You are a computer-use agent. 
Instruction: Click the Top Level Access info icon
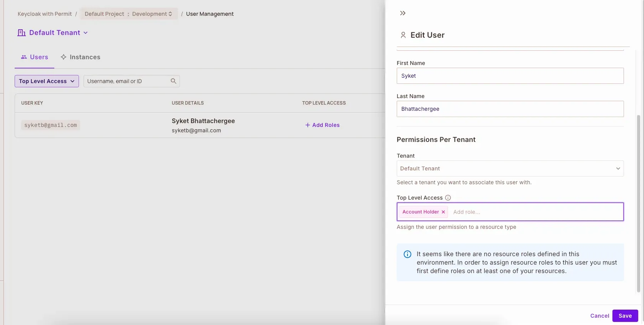click(x=448, y=198)
